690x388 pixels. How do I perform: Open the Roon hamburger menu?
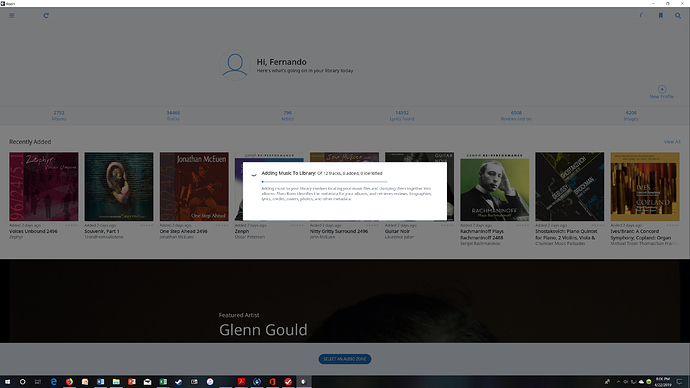click(12, 15)
